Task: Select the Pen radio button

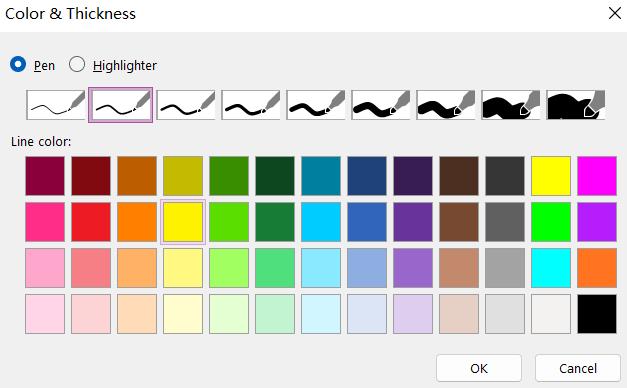Action: (x=18, y=64)
